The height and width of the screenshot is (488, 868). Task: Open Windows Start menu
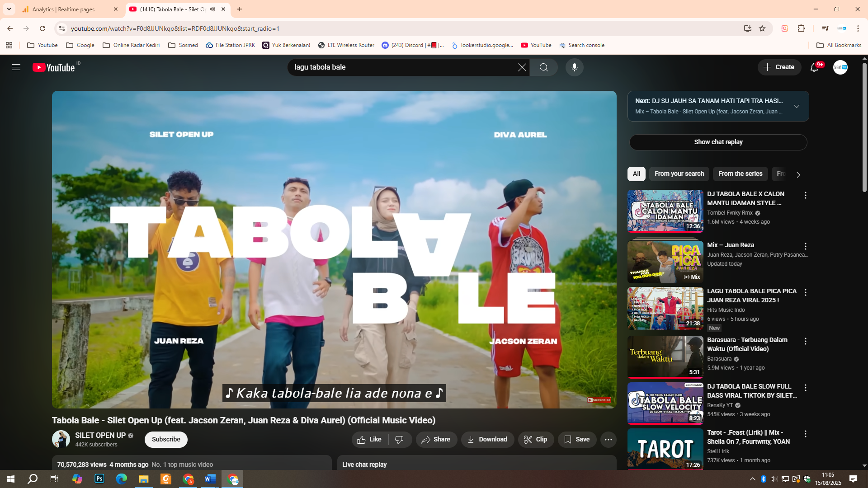[11, 479]
